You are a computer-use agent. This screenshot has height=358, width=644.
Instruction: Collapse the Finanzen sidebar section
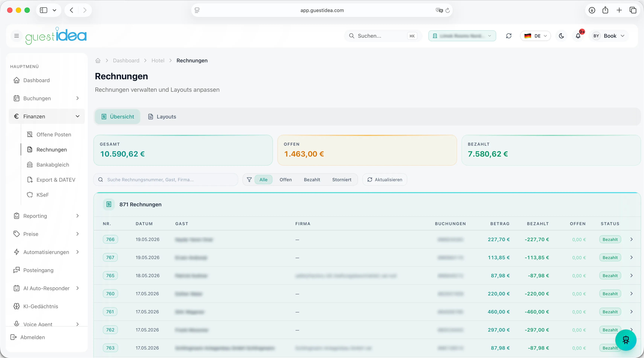[x=47, y=116]
